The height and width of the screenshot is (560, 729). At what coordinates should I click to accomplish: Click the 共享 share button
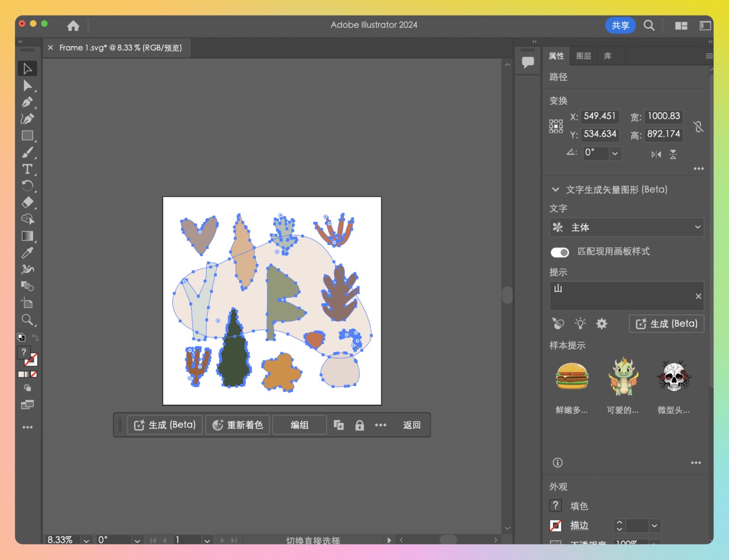click(620, 25)
